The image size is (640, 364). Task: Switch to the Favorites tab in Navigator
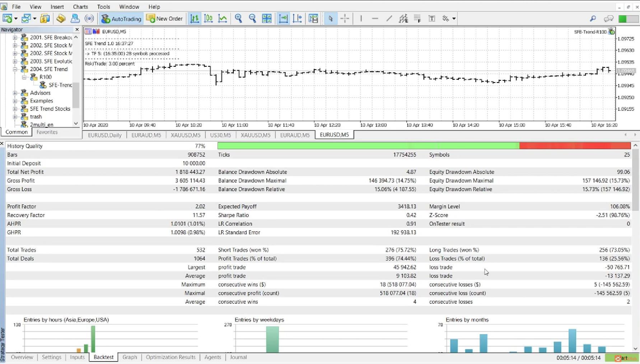47,132
